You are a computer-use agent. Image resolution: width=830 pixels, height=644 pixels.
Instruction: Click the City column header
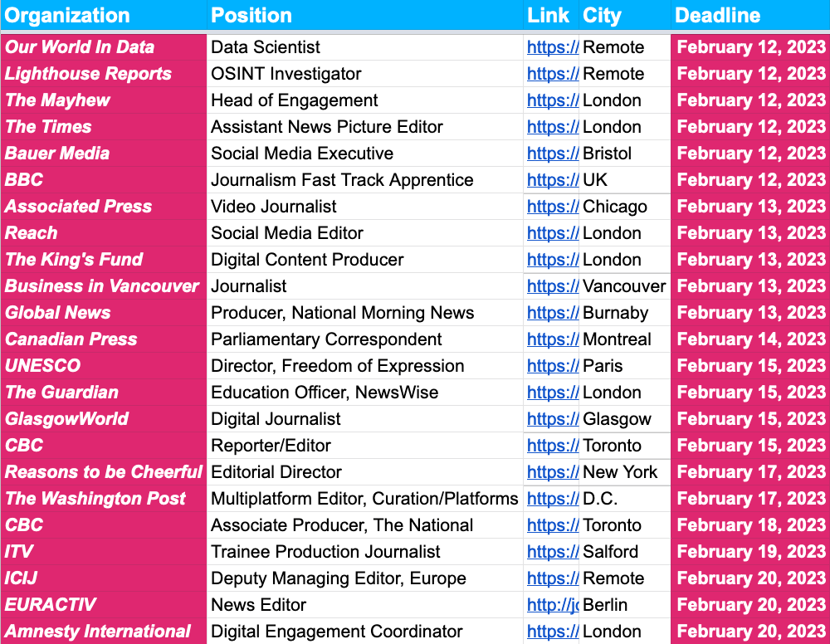pyautogui.click(x=602, y=16)
